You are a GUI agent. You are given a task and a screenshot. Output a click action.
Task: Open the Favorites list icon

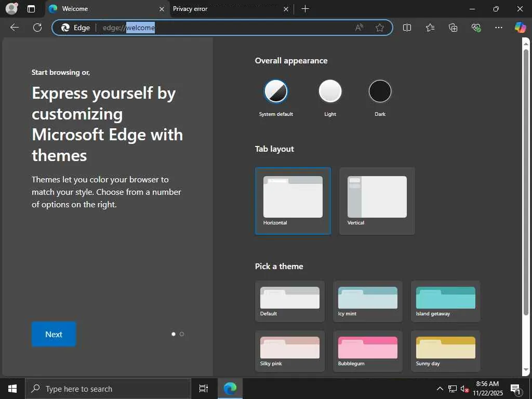pos(430,28)
